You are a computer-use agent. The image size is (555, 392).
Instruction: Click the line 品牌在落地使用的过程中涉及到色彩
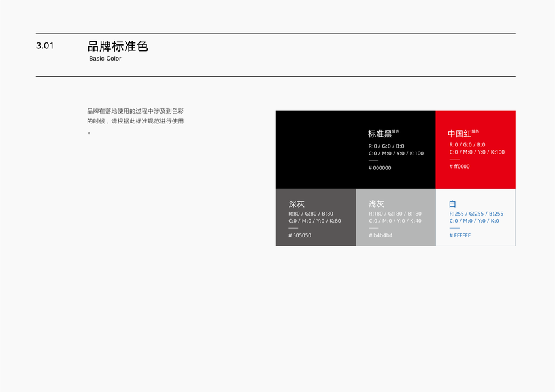pyautogui.click(x=135, y=111)
